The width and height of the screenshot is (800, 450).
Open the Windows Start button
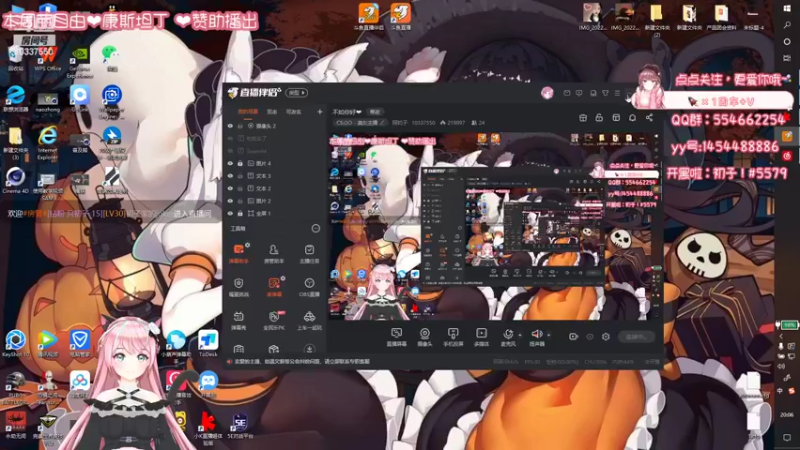pos(787,9)
